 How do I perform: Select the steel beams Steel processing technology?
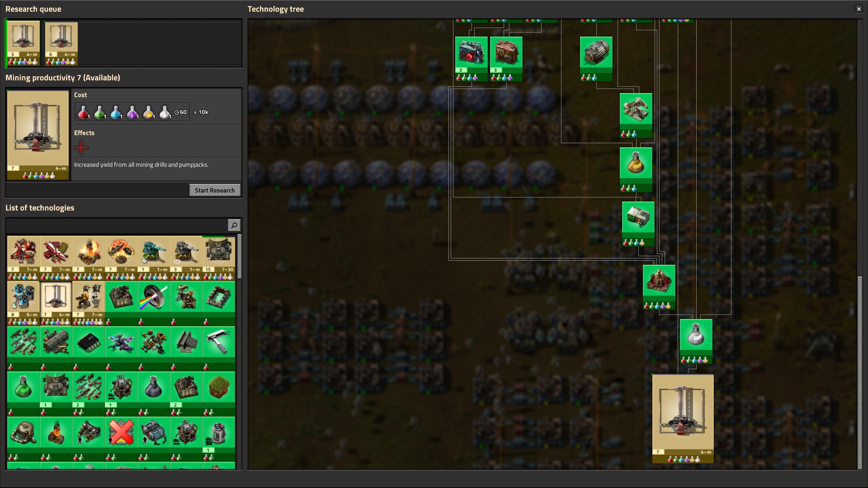186,348
